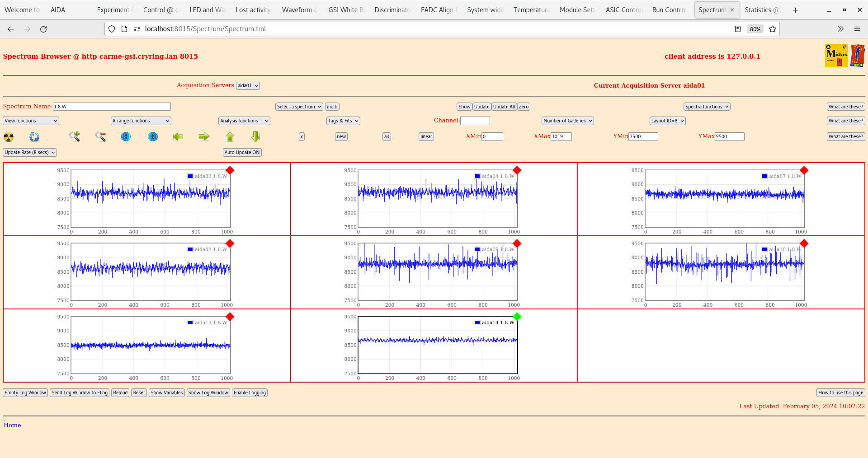Image resolution: width=868 pixels, height=458 pixels.
Task: Click the zoom out magnifier icon
Action: (x=100, y=136)
